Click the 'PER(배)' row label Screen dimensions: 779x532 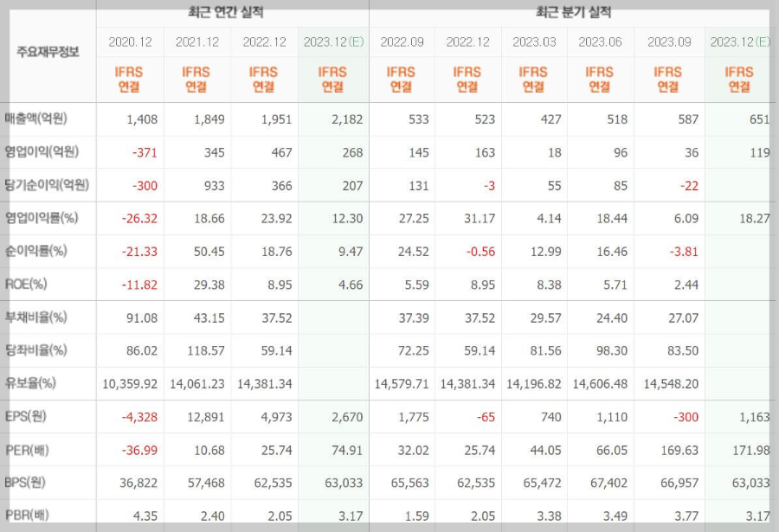pos(27,450)
